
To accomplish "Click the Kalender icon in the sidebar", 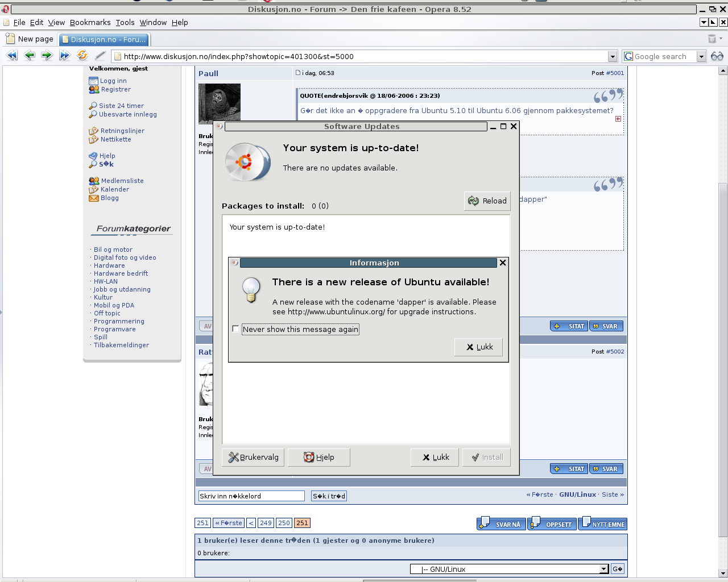I will tap(94, 189).
